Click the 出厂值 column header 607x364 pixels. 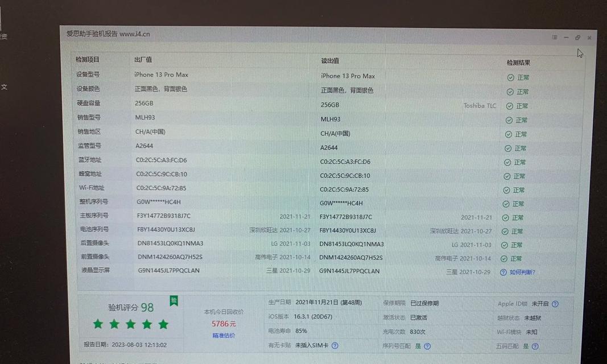143,60
